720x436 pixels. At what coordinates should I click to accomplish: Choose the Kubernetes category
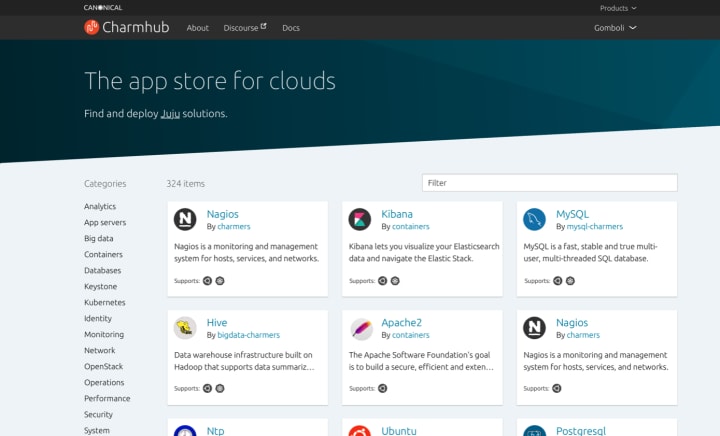click(105, 302)
